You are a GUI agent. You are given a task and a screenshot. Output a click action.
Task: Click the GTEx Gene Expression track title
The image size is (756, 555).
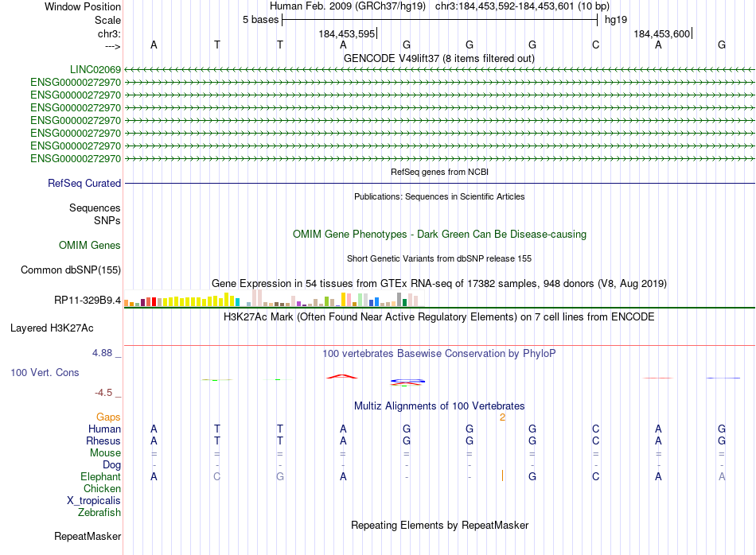pyautogui.click(x=439, y=283)
